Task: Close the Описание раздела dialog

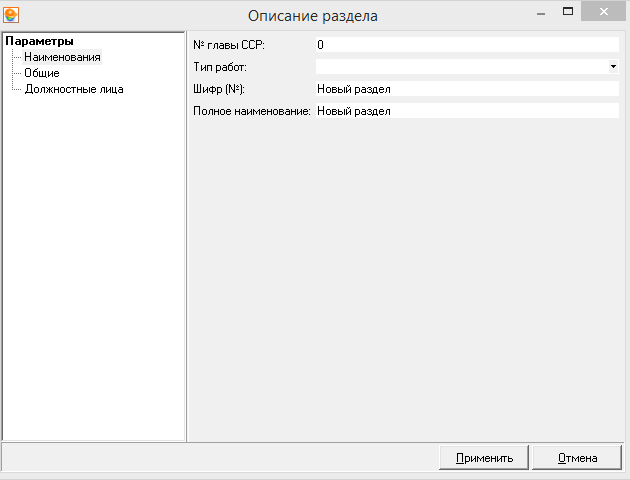Action: tap(603, 12)
